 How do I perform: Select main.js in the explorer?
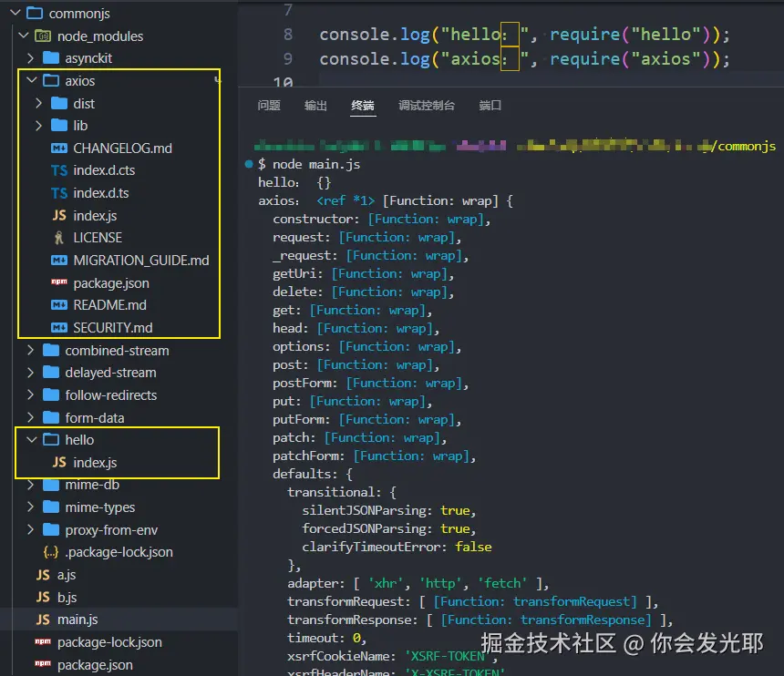[77, 620]
